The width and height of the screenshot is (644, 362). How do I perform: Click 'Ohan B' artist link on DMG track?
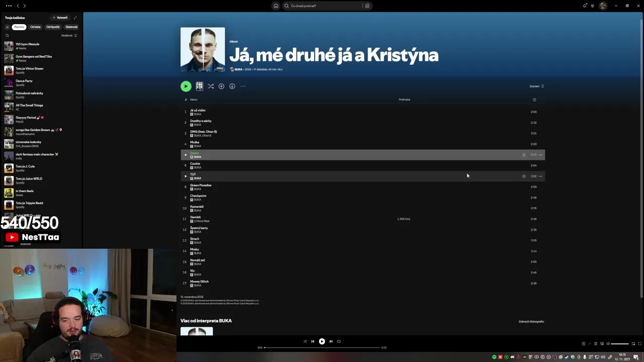[207, 136]
